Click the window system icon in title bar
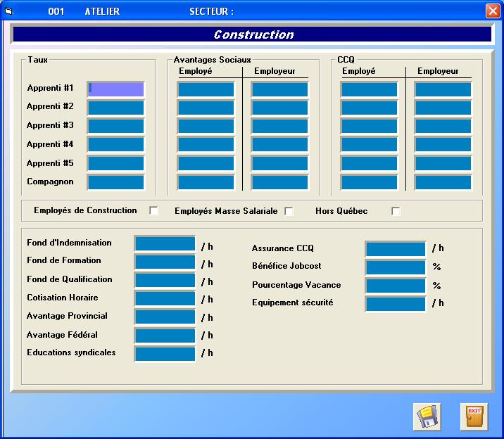This screenshot has height=439, width=504. coord(8,11)
